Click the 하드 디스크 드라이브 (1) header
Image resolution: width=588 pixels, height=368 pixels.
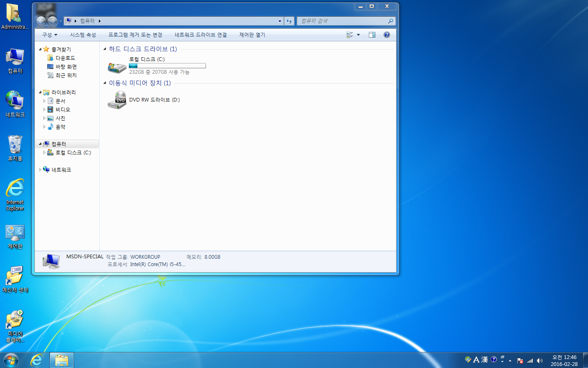tap(143, 49)
